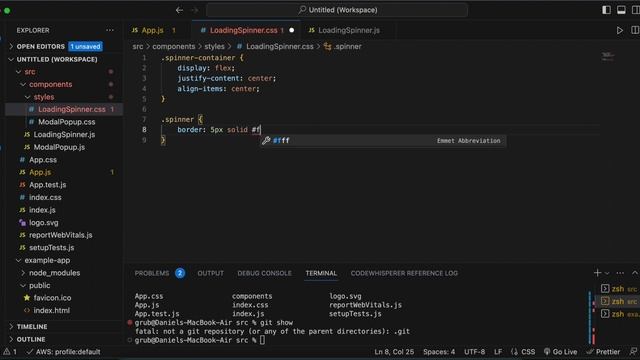Open reportWebVitals.js file

click(60, 235)
